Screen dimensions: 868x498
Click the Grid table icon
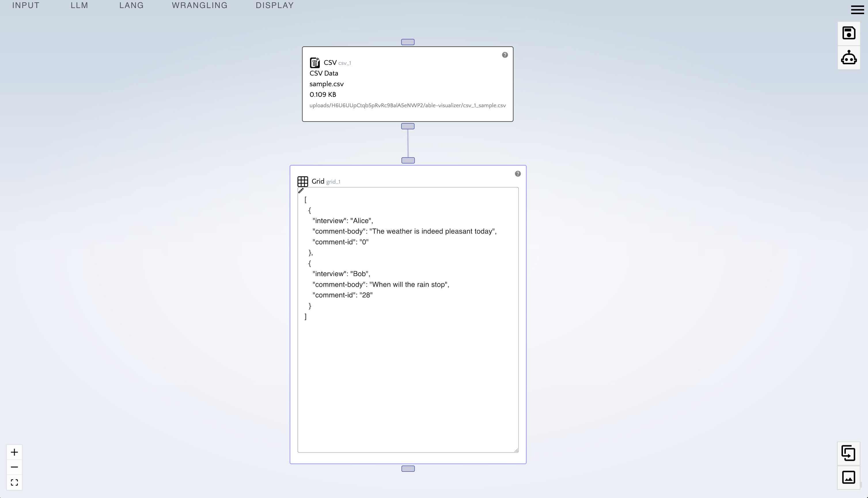click(x=303, y=181)
